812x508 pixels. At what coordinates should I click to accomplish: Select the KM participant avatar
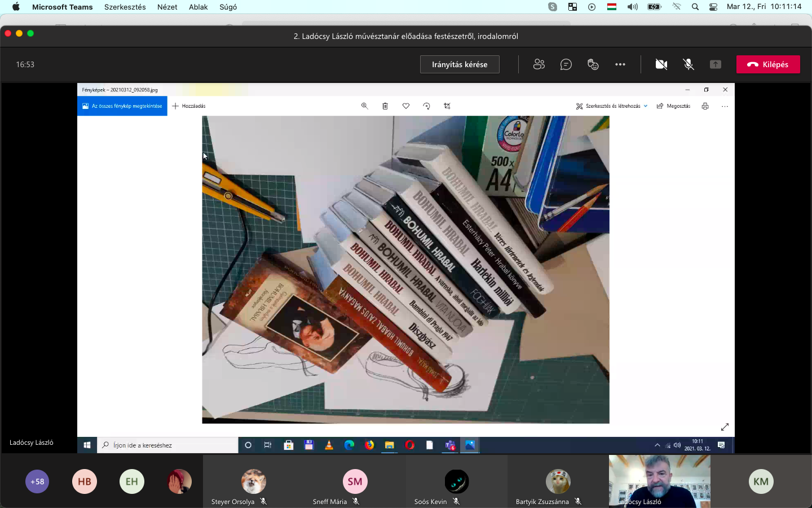click(x=761, y=481)
